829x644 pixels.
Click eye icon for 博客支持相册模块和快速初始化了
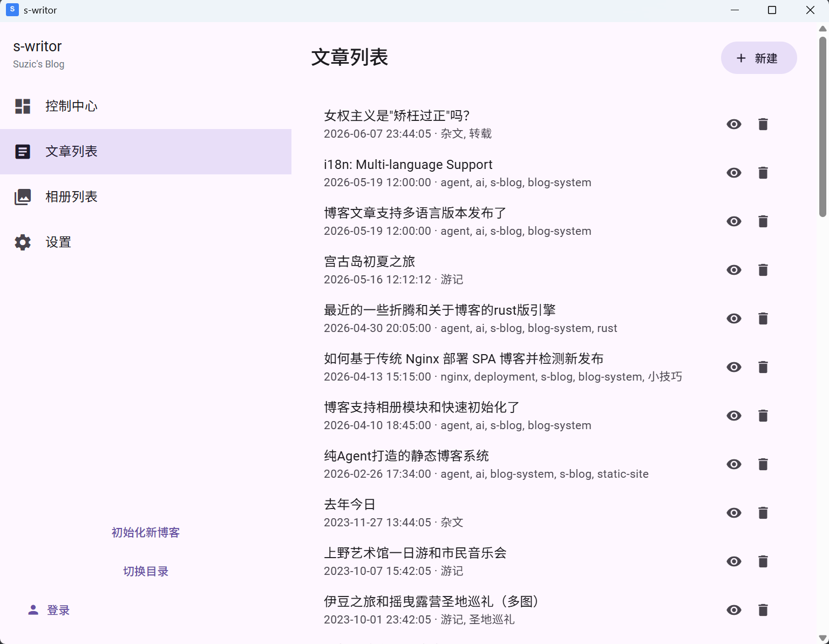click(734, 416)
